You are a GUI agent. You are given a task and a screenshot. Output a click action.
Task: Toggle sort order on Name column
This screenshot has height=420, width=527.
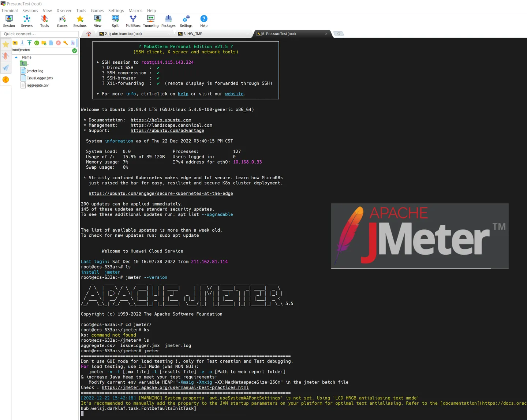point(27,57)
